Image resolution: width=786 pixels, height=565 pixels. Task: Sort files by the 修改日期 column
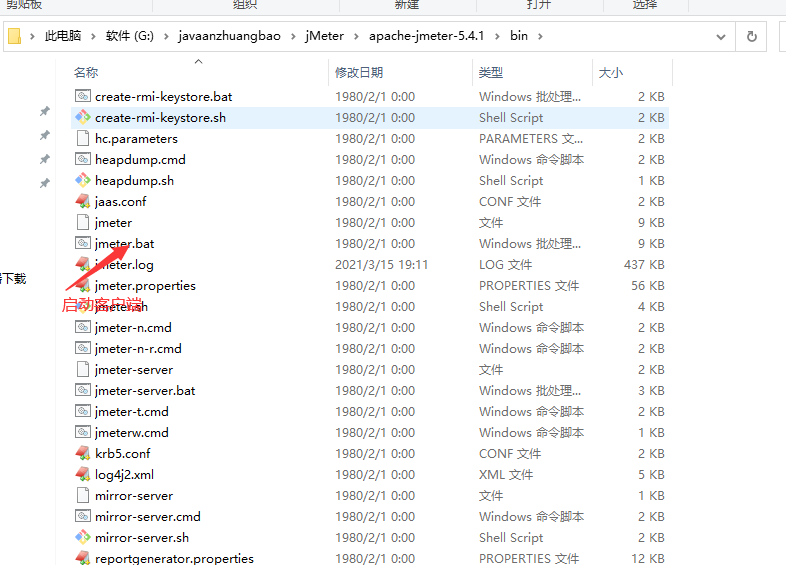click(359, 73)
